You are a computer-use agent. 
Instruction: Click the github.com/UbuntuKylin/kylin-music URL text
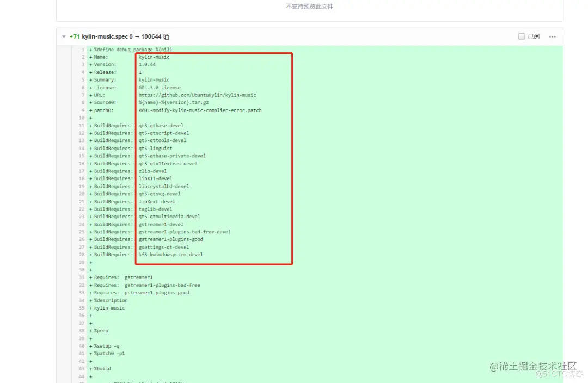(x=197, y=95)
